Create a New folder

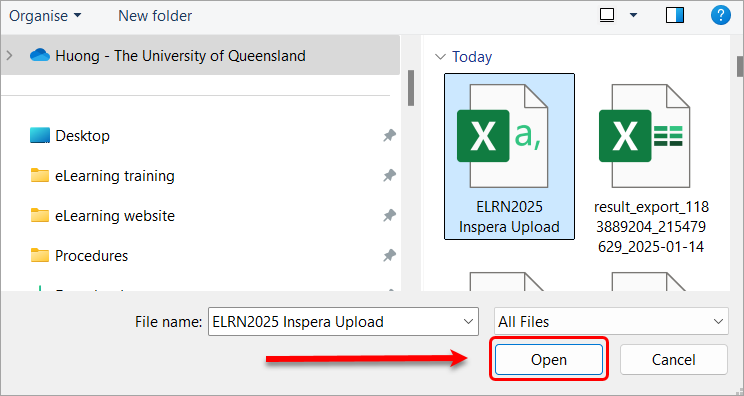155,16
